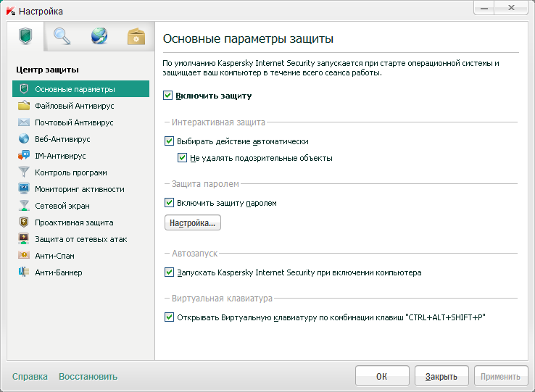Viewport: 535px width, 392px height.
Task: Open the Update globe tab
Action: click(x=99, y=36)
